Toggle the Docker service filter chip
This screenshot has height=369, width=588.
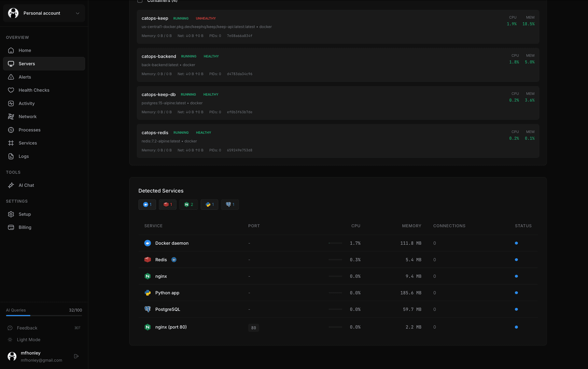point(147,205)
